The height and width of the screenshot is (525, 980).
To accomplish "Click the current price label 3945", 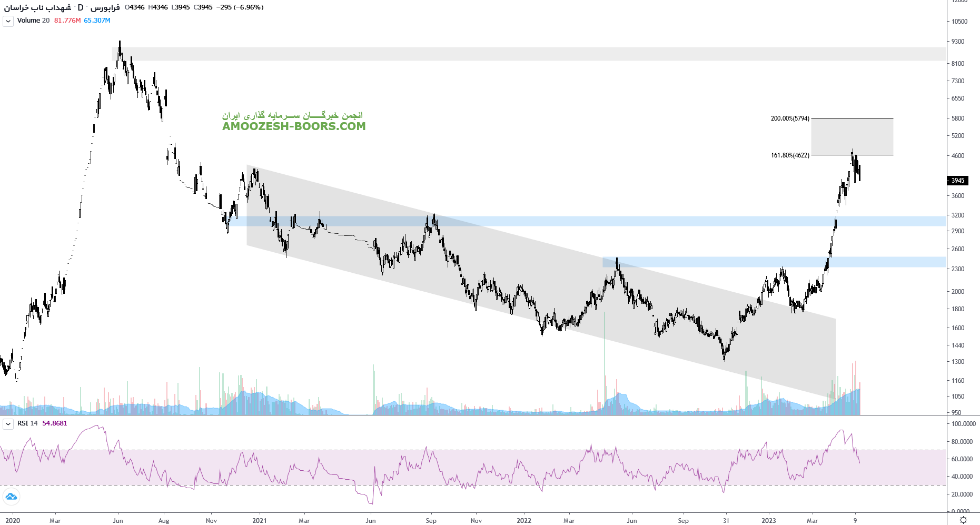I will 957,181.
